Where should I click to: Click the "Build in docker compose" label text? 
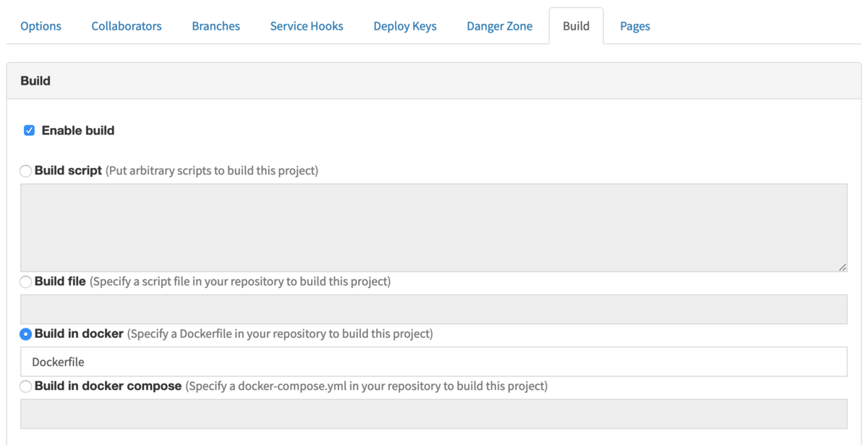(108, 386)
